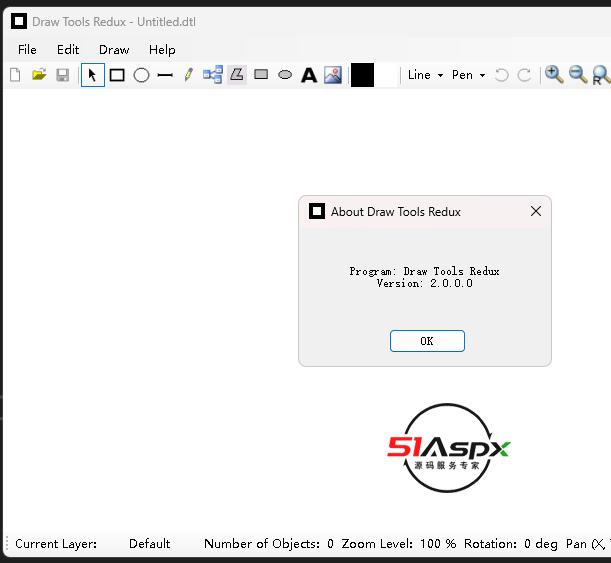Click the 51Aspx logo image on canvas
611x563 pixels.
click(448, 448)
